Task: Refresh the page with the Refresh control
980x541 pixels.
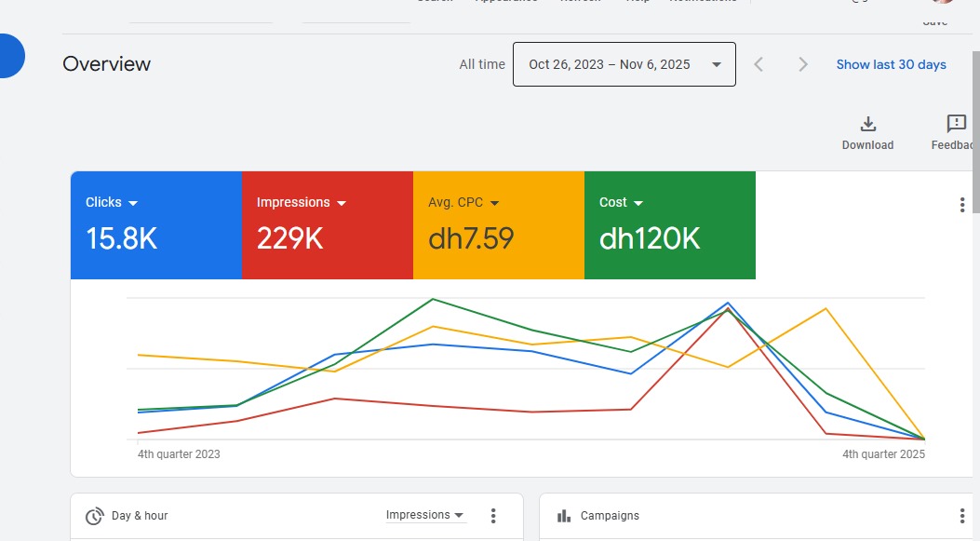Action: point(580,2)
